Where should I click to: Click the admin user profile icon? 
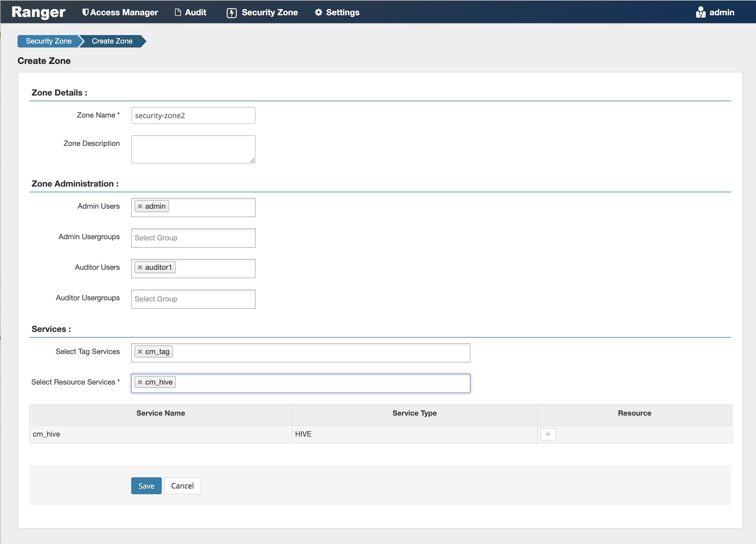[x=700, y=12]
